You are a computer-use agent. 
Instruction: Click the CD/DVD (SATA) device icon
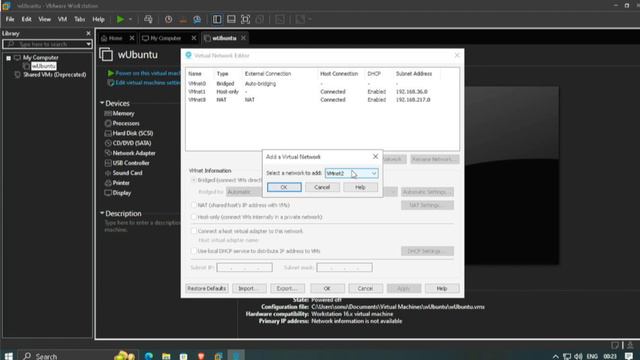[108, 143]
